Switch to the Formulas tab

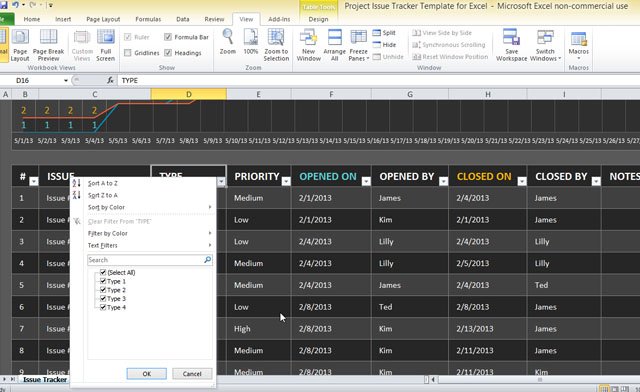[148, 19]
